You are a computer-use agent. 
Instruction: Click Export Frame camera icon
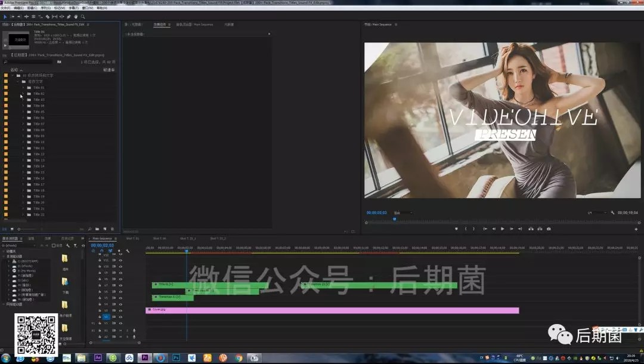pos(549,229)
